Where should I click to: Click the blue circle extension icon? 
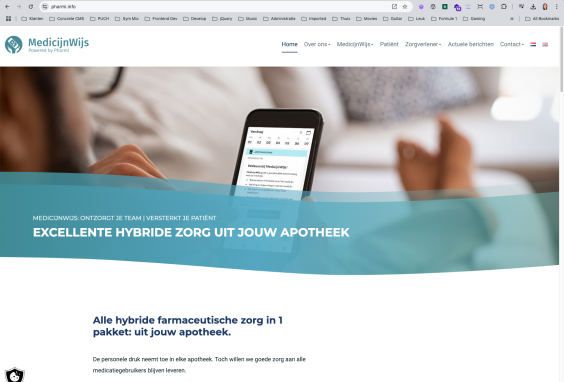click(x=492, y=6)
